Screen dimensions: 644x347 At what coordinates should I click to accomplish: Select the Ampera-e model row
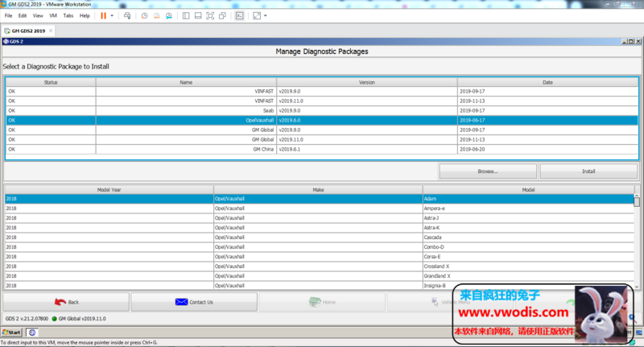319,209
